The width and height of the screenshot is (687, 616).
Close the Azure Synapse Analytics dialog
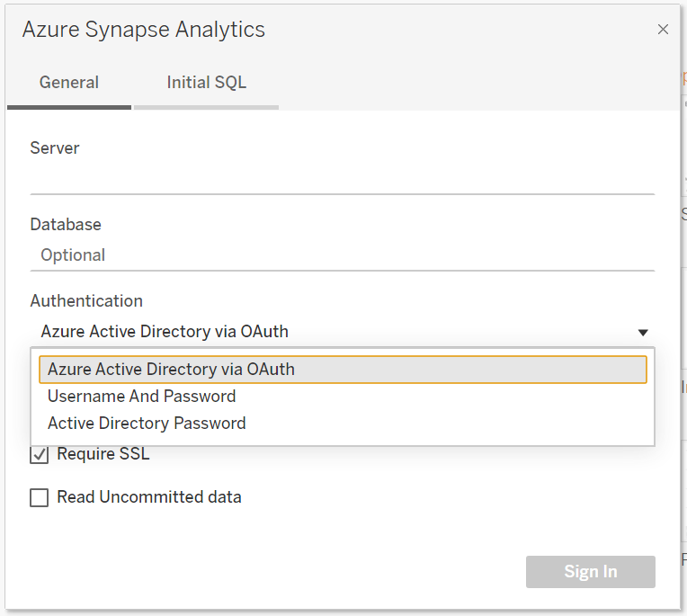click(663, 30)
